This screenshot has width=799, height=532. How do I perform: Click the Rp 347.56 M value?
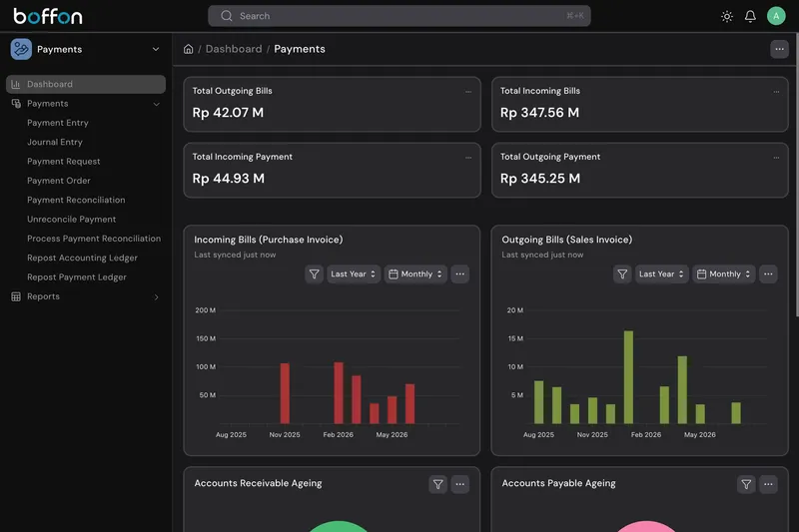point(539,113)
